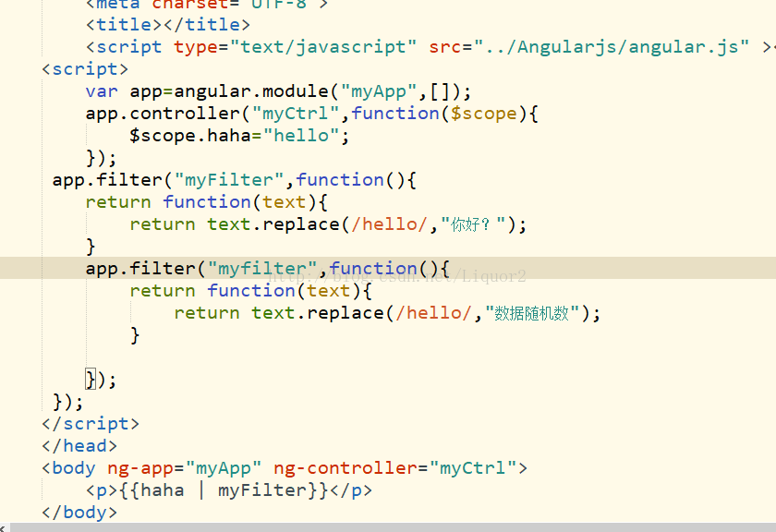The width and height of the screenshot is (776, 532).
Task: Click the "$scope.haha="hello";" line
Action: [239, 136]
